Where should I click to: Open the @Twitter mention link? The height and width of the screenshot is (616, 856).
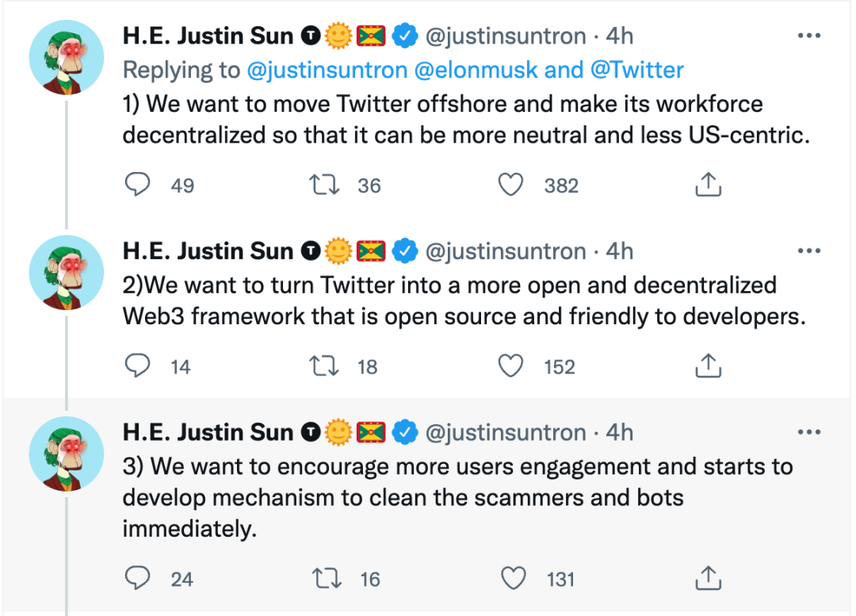click(636, 70)
